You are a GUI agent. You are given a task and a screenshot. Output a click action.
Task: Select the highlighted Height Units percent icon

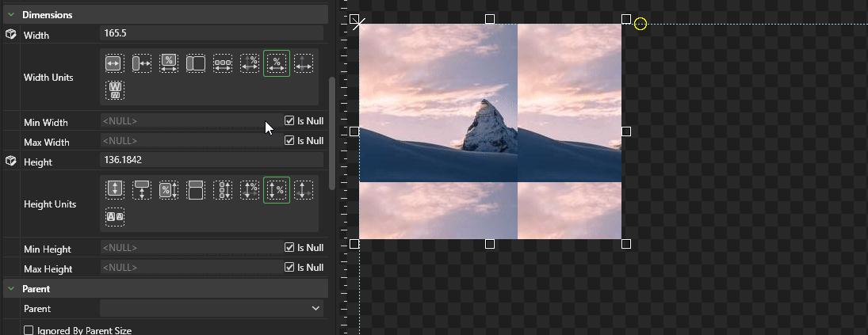pyautogui.click(x=277, y=190)
